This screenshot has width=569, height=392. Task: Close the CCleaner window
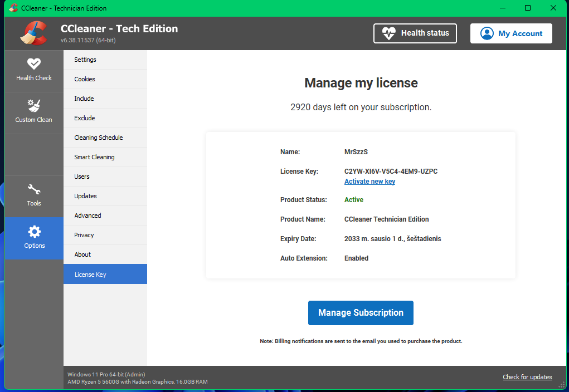tap(553, 8)
